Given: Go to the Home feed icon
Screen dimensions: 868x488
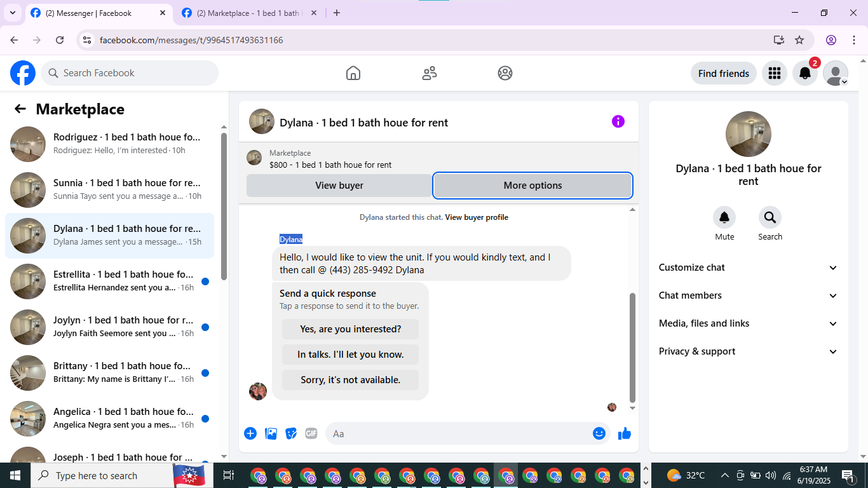Looking at the screenshot, I should tap(353, 73).
